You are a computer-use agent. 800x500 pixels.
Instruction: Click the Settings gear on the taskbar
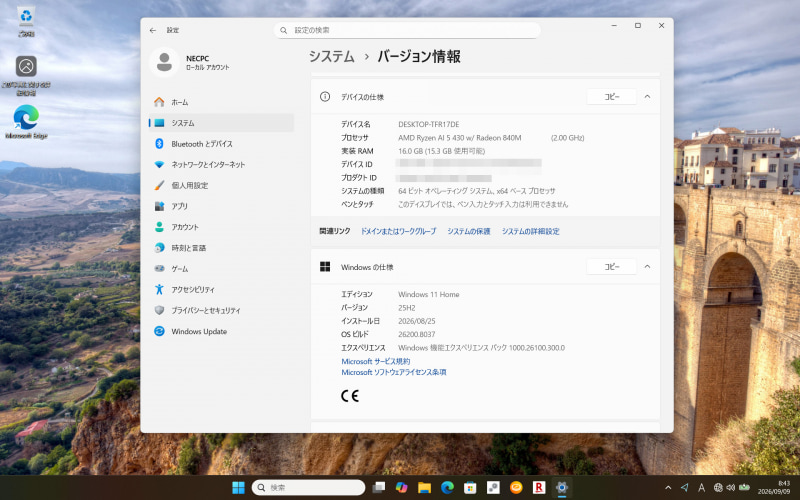(x=562, y=488)
